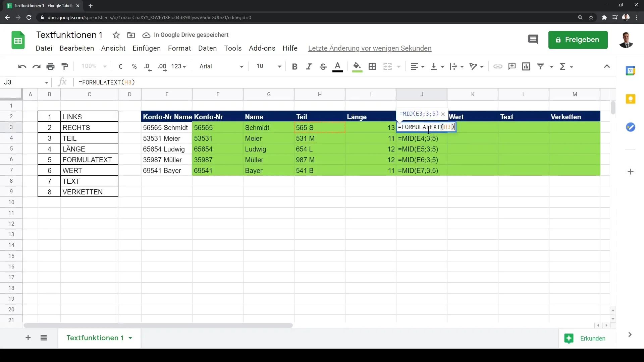Open vertical align dropdown
The image size is (644, 362).
coord(437,66)
